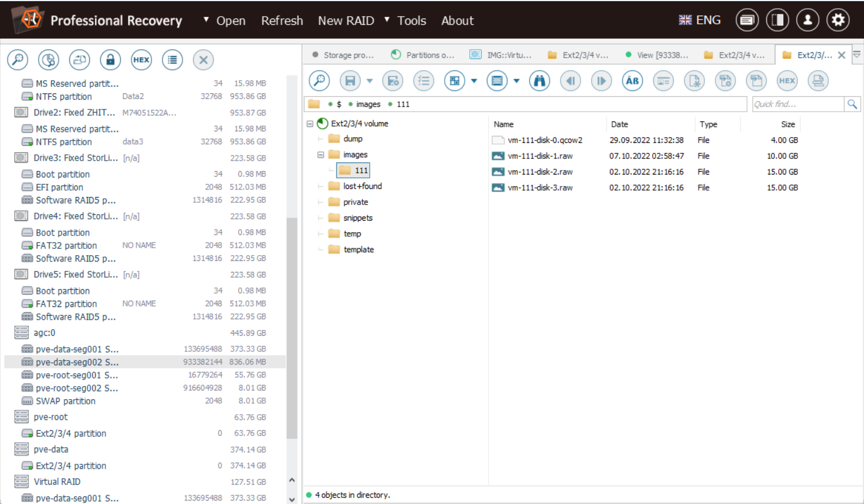This screenshot has width=864, height=504.
Task: Select the pve-data-seg001 S... row under agc:0
Action: [x=144, y=349]
